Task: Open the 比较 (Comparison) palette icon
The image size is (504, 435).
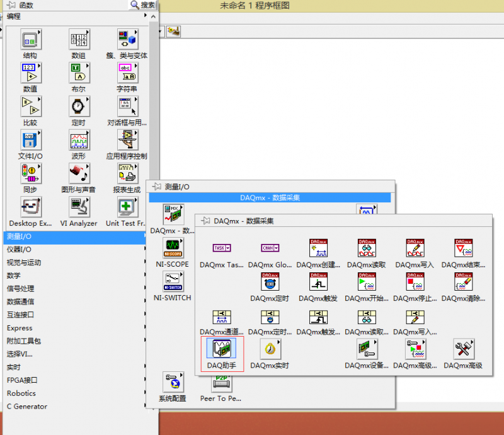Action: pos(31,106)
